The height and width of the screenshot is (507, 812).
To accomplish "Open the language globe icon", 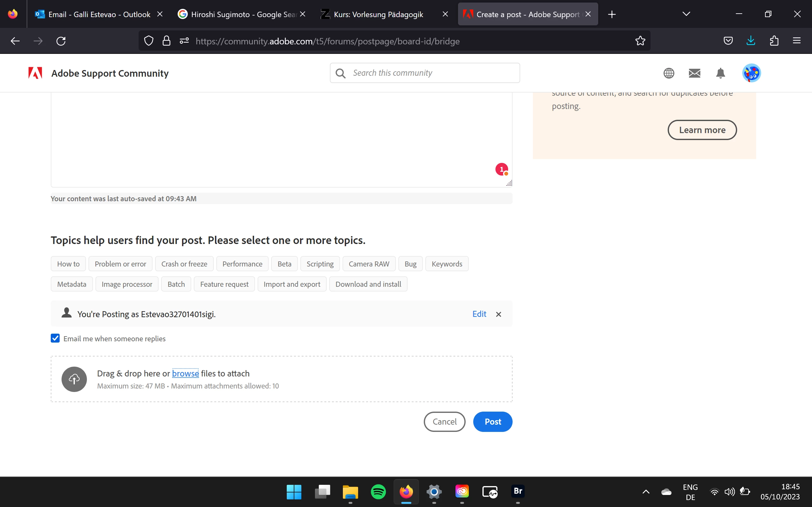I will [x=669, y=73].
